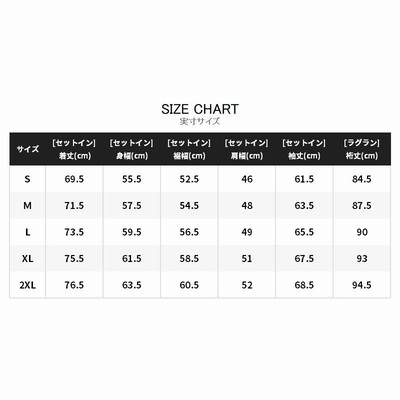Click the sleeve length value 68.5
This screenshot has height=400, width=400.
[304, 285]
